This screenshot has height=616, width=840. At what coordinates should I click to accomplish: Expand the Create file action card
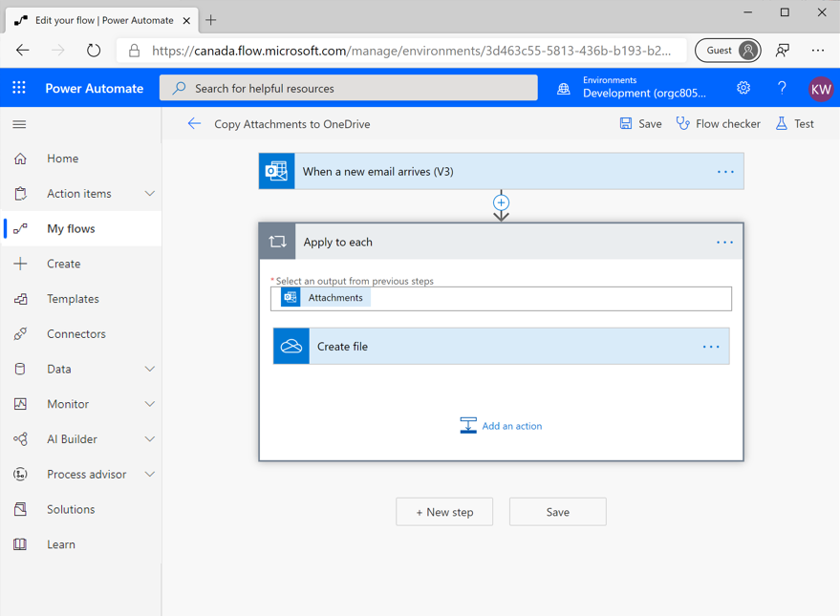[x=501, y=347]
